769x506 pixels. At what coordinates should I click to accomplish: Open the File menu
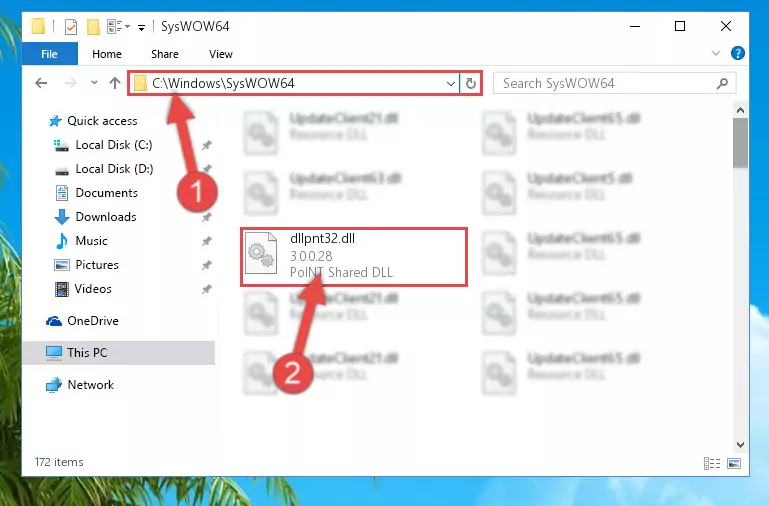point(50,53)
